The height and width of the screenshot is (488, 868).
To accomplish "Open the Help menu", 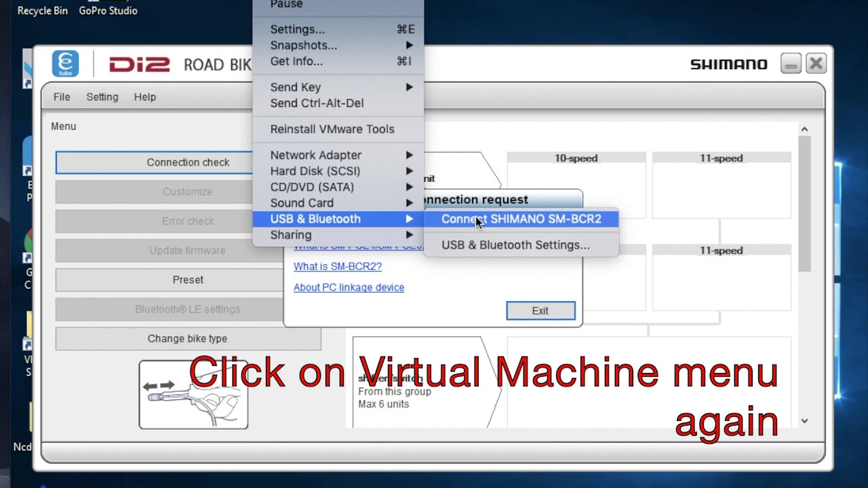I will coord(144,97).
